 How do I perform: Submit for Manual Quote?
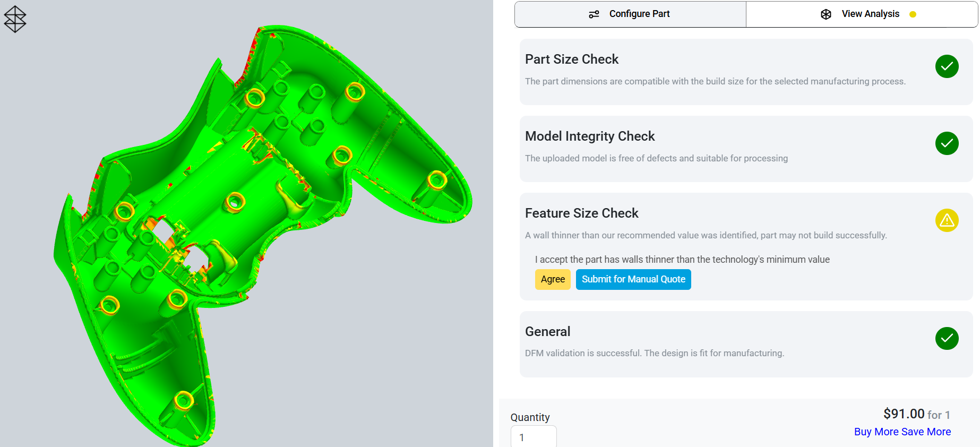[633, 279]
